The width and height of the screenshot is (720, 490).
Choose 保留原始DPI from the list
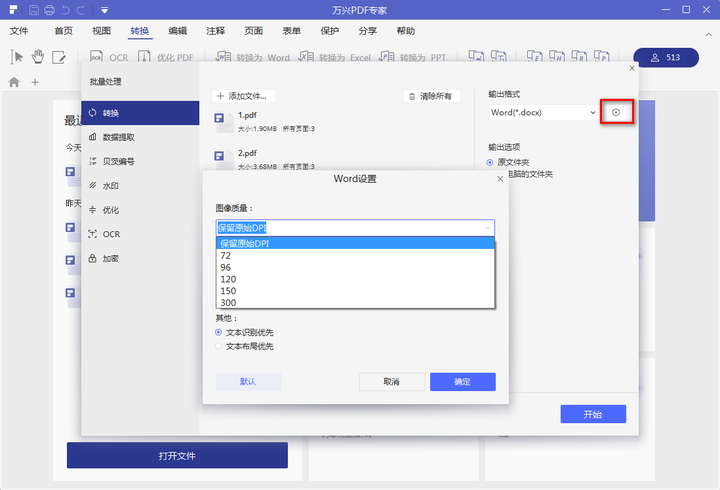[355, 243]
